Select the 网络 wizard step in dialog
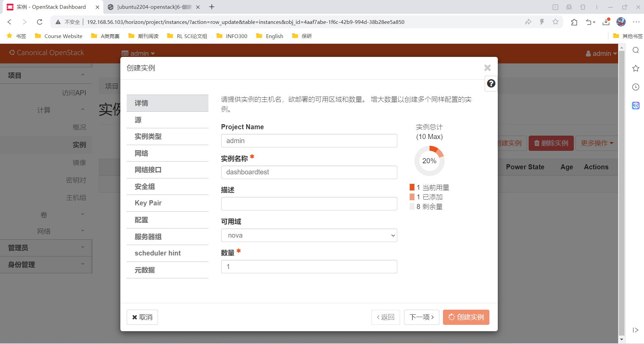The height and width of the screenshot is (344, 644). point(167,153)
